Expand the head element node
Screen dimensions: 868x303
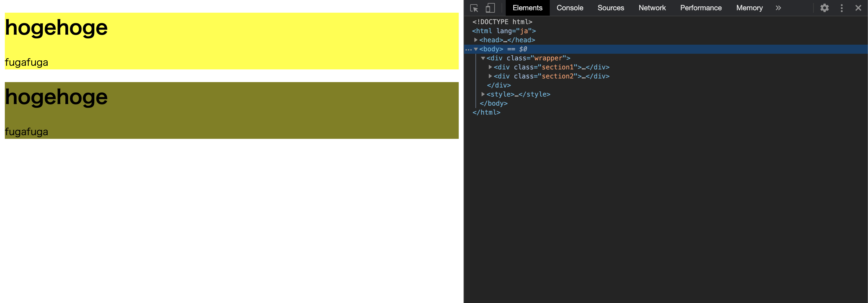(x=476, y=40)
